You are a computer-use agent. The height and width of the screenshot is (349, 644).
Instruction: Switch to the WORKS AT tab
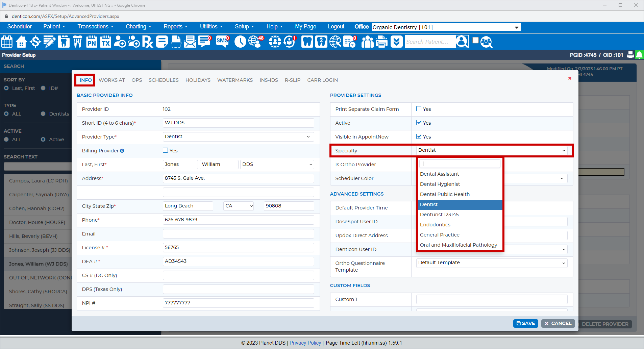tap(112, 80)
